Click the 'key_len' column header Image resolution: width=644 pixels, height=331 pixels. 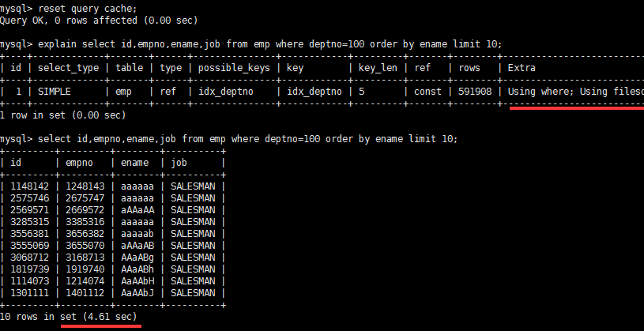(x=378, y=68)
